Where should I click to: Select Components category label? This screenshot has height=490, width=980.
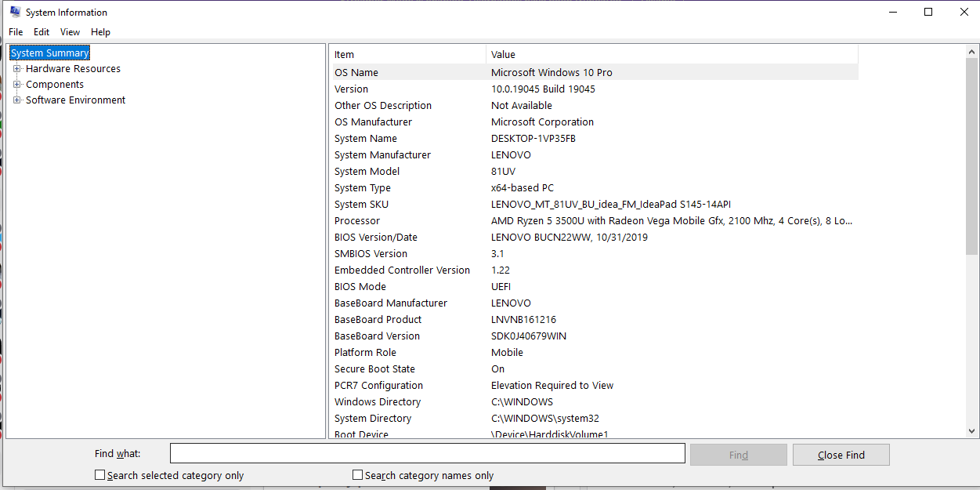pos(55,85)
